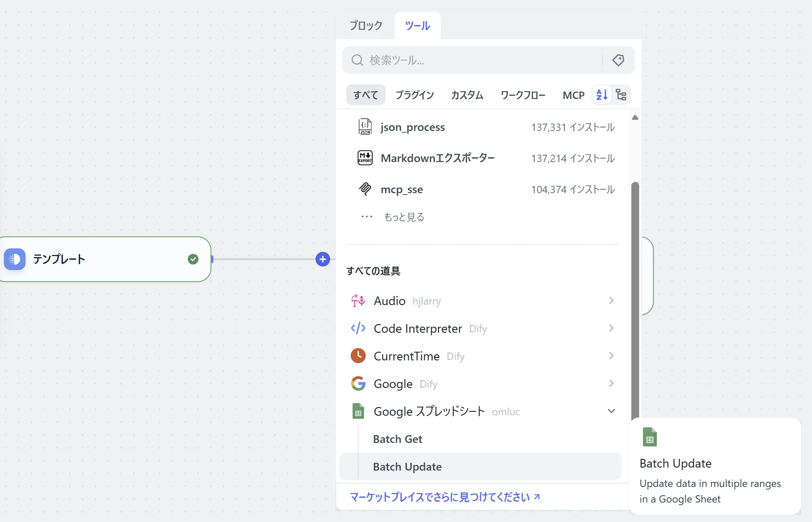Screen dimensions: 812x522
Task: Click the Markdown exporter icon
Action: coord(365,158)
